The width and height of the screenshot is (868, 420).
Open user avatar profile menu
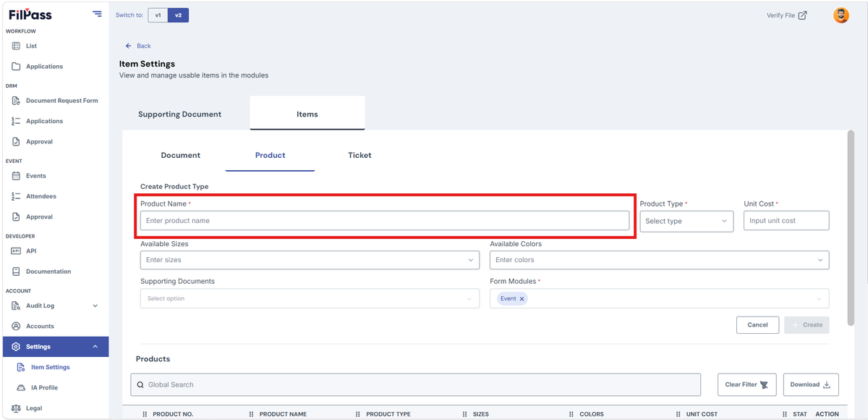[x=841, y=15]
